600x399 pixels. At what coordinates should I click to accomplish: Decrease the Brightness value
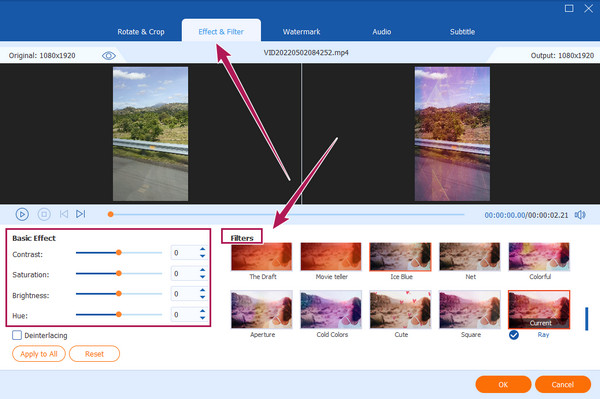(202, 297)
